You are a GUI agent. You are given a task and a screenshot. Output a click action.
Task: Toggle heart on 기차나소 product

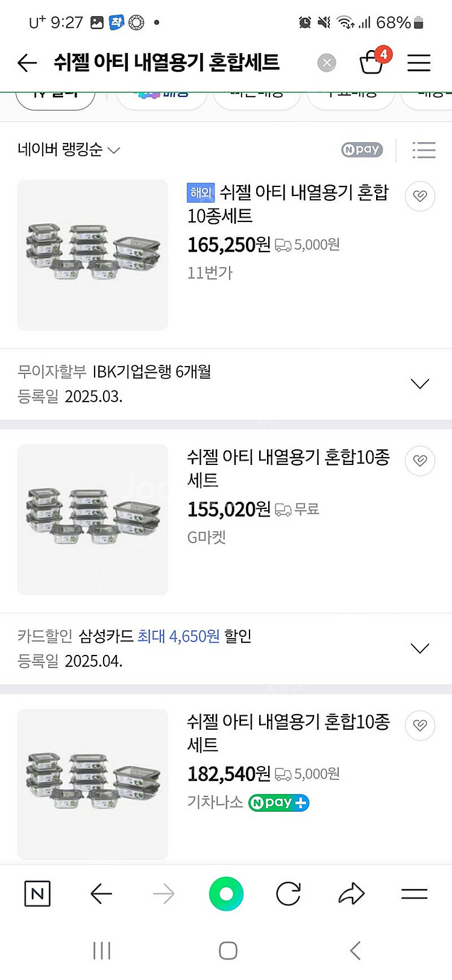click(x=420, y=726)
